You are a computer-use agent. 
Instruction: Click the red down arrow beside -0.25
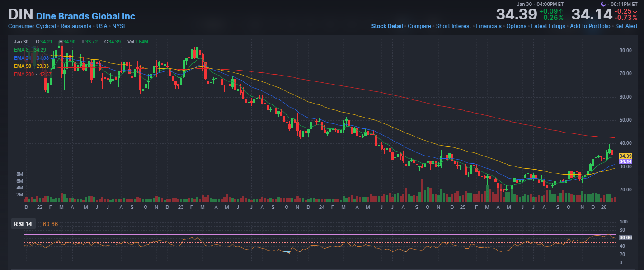click(x=635, y=11)
